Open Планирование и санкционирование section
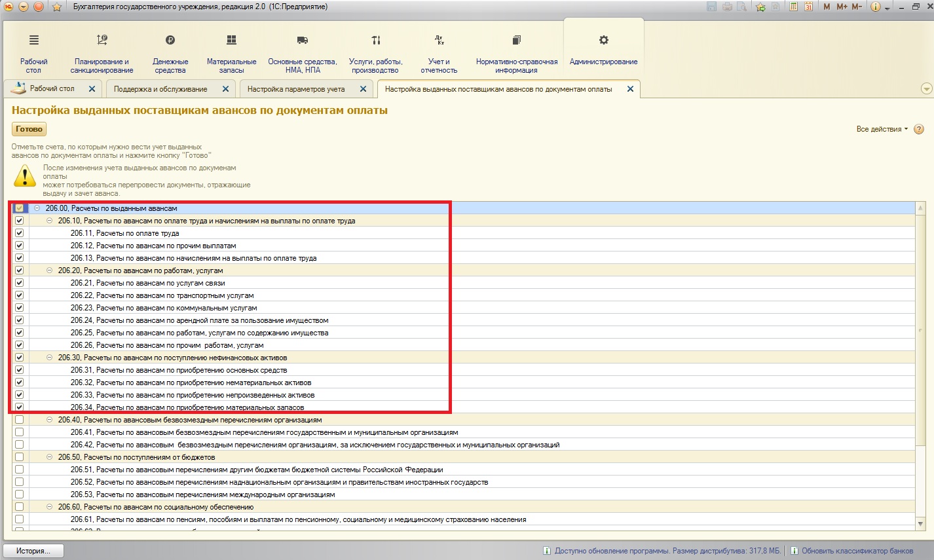Viewport: 934px width, 560px height. click(102, 54)
